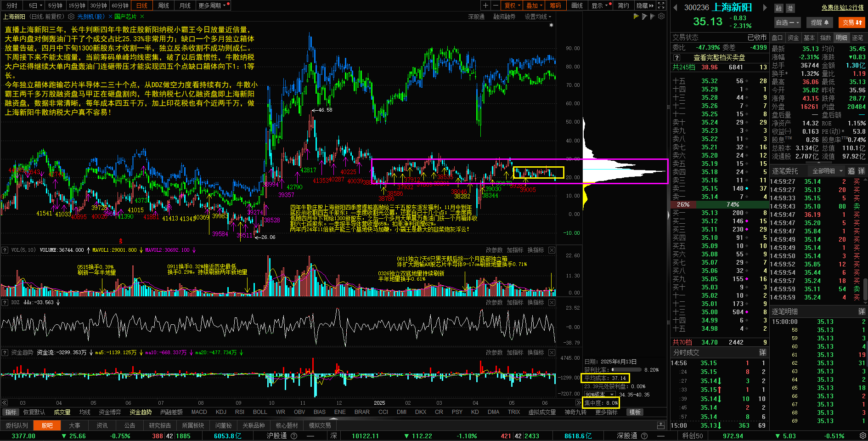Switch to 周线 weekly chart tab
Image resolution: width=868 pixels, height=441 pixels.
pos(163,6)
